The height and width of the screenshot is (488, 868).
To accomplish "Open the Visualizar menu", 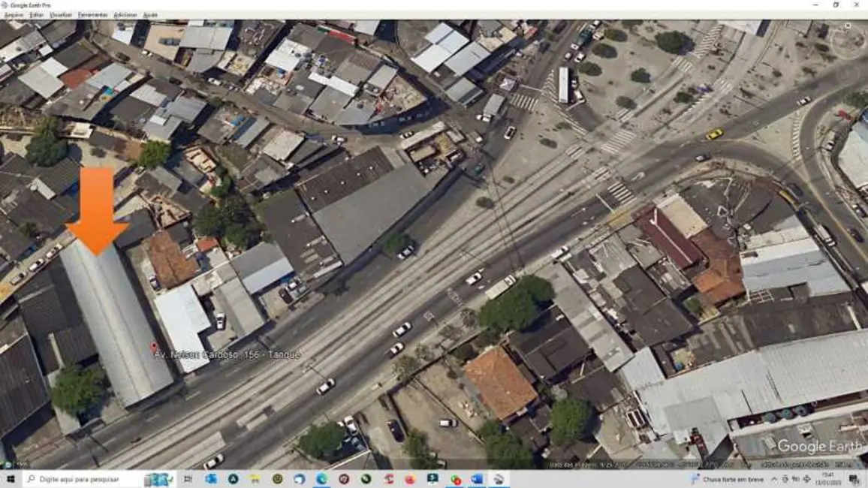I will click(x=61, y=15).
